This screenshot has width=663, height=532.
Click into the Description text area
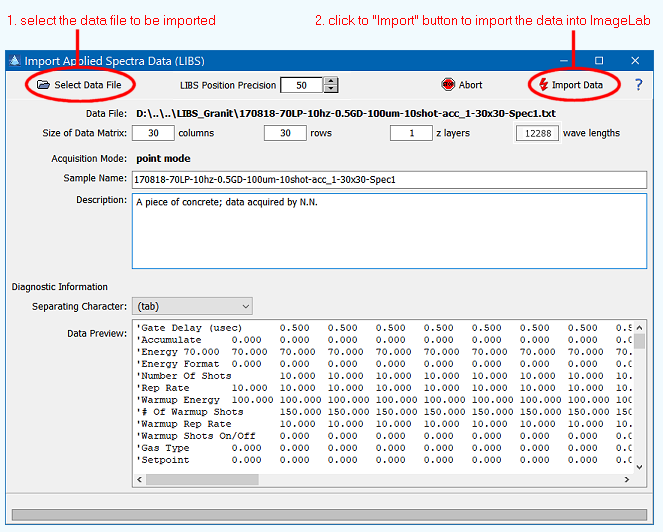tap(389, 231)
